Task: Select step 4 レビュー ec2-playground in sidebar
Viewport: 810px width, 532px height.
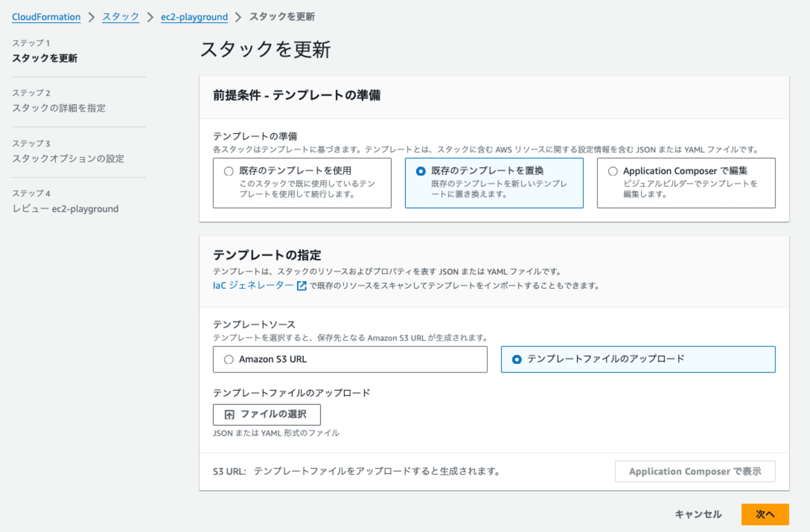Action: click(x=65, y=209)
